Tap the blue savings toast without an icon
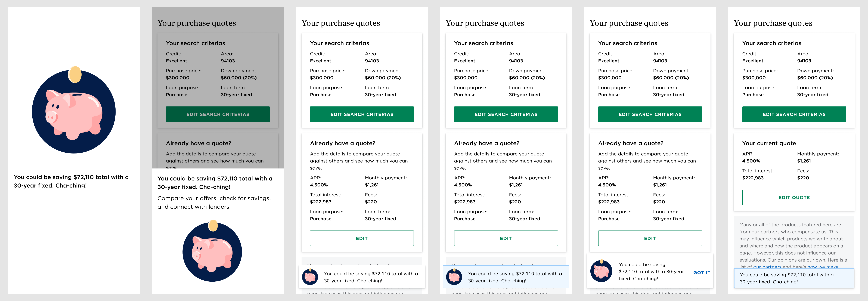This screenshot has width=868, height=301. [794, 278]
